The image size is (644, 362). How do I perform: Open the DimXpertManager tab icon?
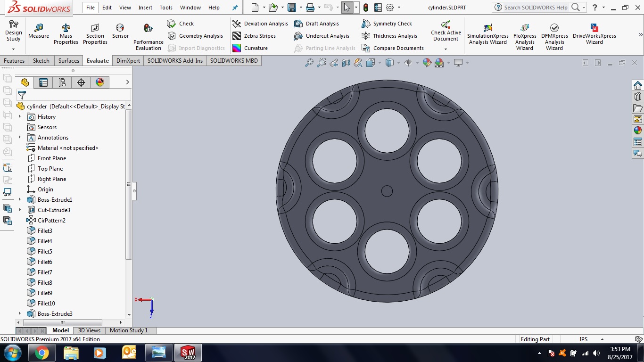pyautogui.click(x=81, y=82)
